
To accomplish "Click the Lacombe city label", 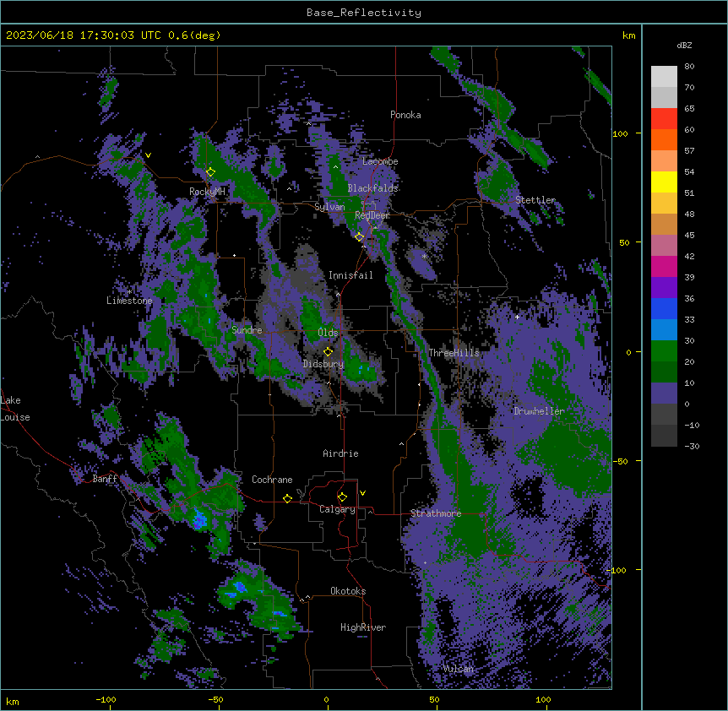I will click(x=380, y=161).
